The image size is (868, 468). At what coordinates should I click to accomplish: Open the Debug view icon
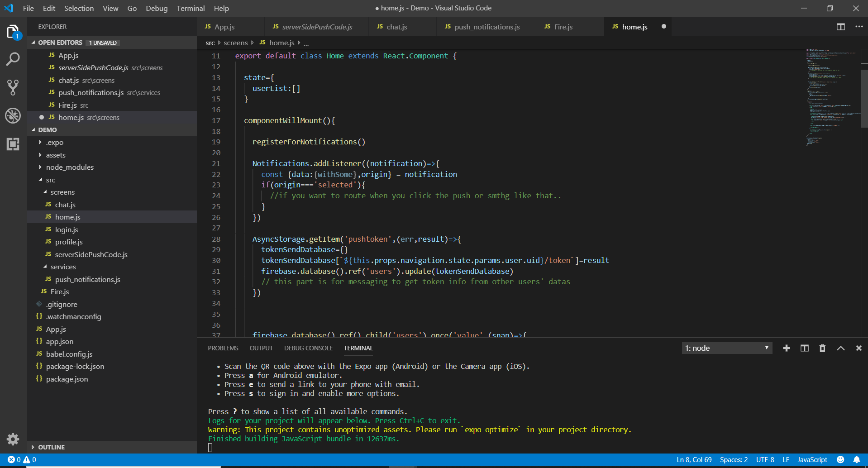[13, 116]
